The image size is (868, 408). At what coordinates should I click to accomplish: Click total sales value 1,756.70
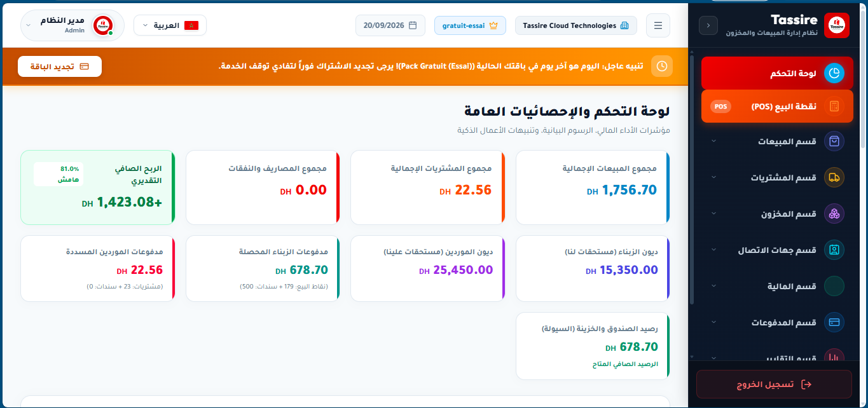tap(629, 190)
